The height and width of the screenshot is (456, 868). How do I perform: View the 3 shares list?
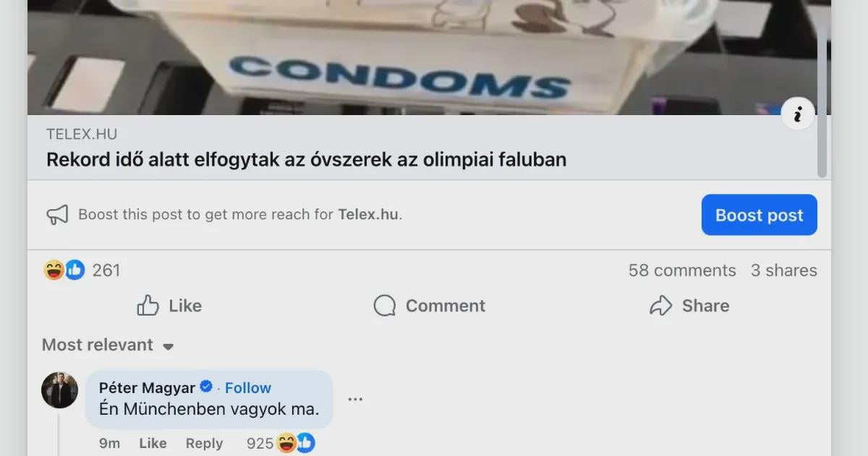[784, 270]
